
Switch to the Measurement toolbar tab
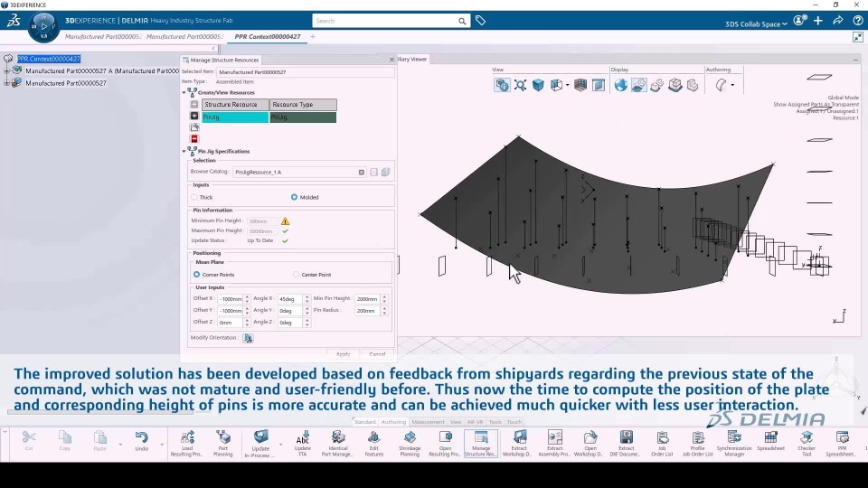click(x=428, y=422)
